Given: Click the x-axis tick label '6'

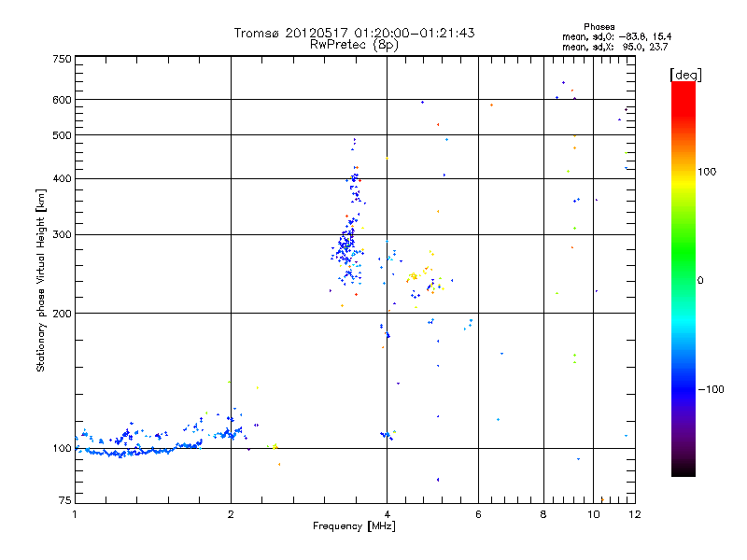Looking at the screenshot, I should (478, 514).
